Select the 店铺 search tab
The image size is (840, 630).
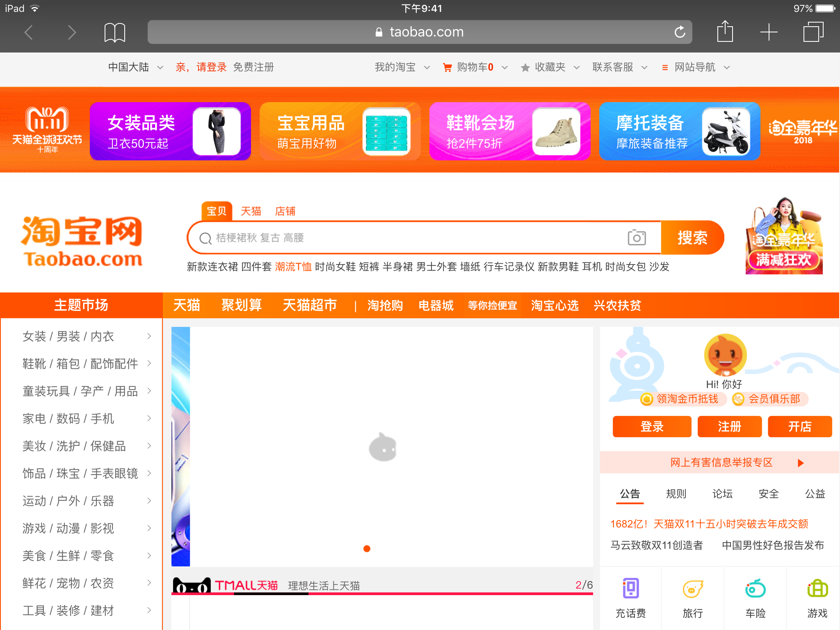285,211
